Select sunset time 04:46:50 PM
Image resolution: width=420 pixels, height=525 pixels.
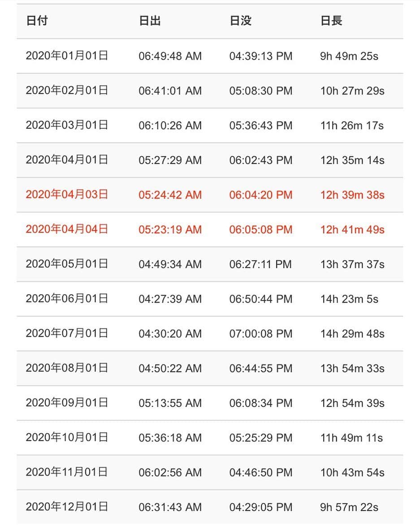point(261,473)
